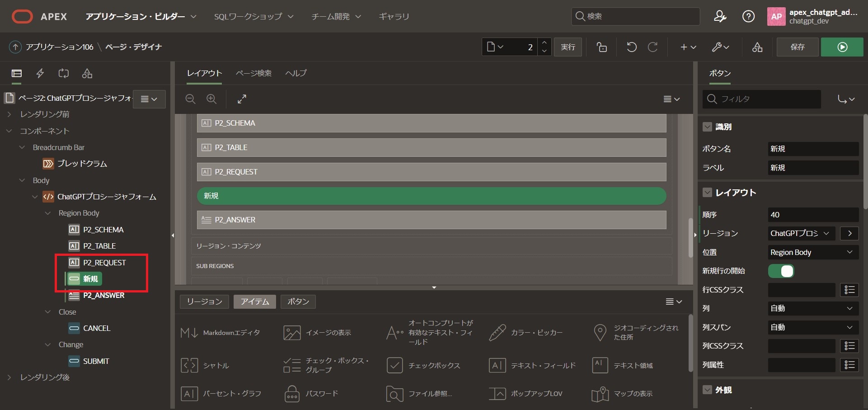Switch to ページ検索 tab

[253, 73]
